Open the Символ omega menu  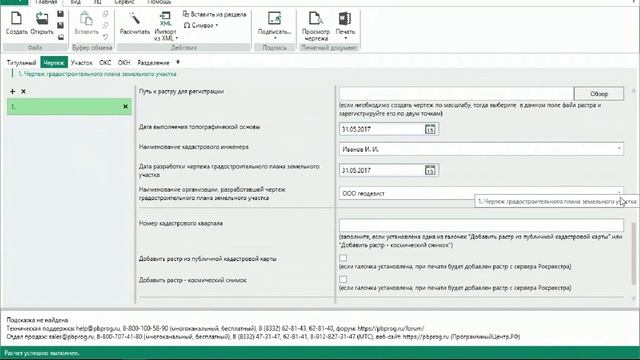coord(200,25)
